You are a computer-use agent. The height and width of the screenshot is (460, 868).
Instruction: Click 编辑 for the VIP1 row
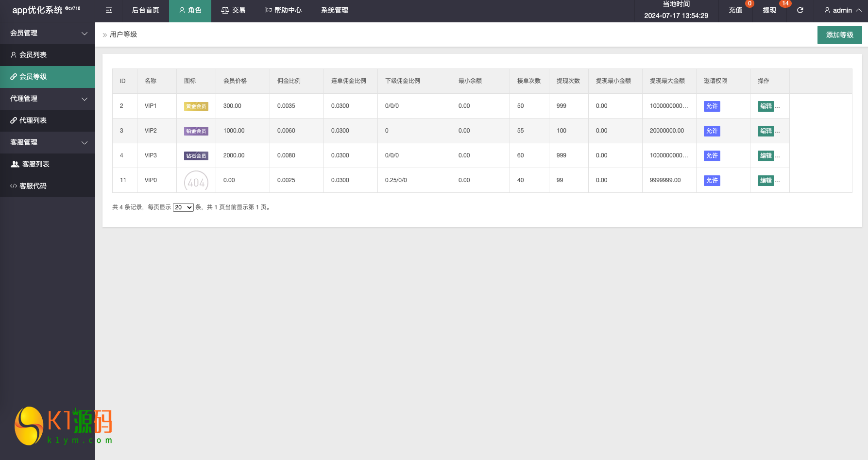[x=766, y=106]
